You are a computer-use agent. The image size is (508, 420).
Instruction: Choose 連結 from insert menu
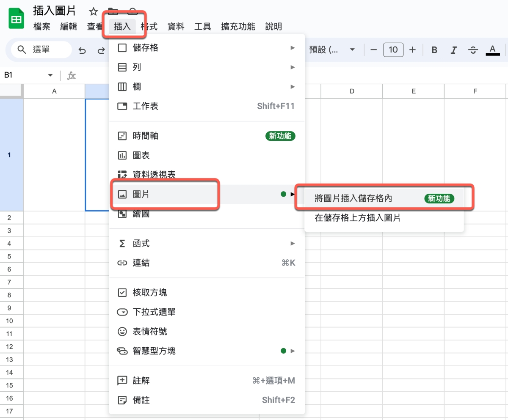coord(207,263)
